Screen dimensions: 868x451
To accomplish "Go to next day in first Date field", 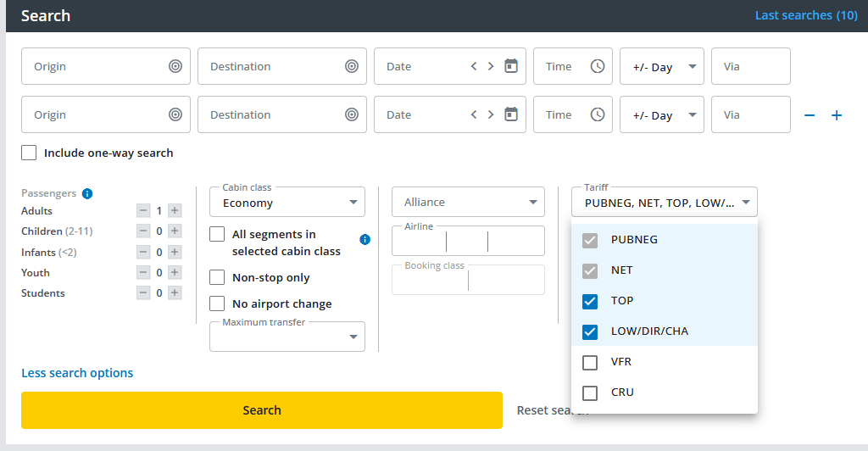I will click(x=491, y=66).
